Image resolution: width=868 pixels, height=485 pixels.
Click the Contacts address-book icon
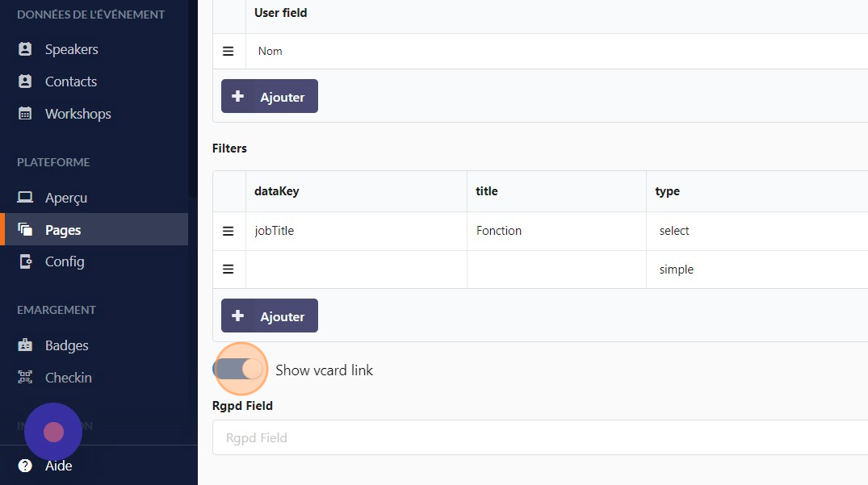point(25,82)
